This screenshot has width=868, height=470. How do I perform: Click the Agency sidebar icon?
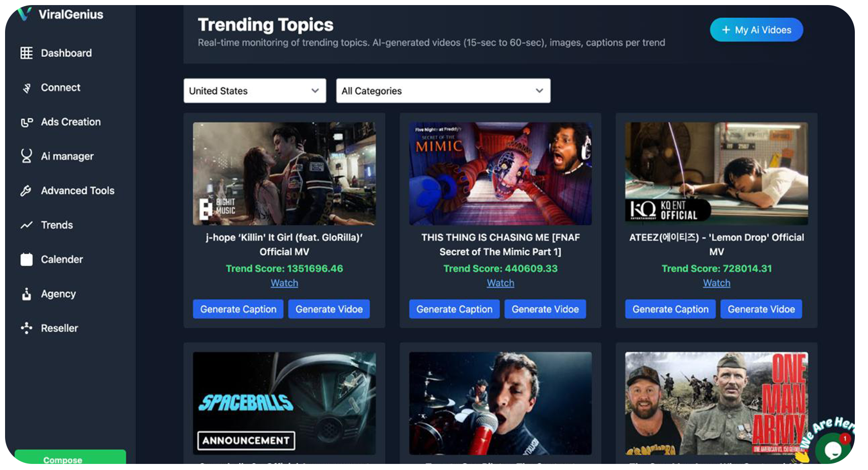26,294
